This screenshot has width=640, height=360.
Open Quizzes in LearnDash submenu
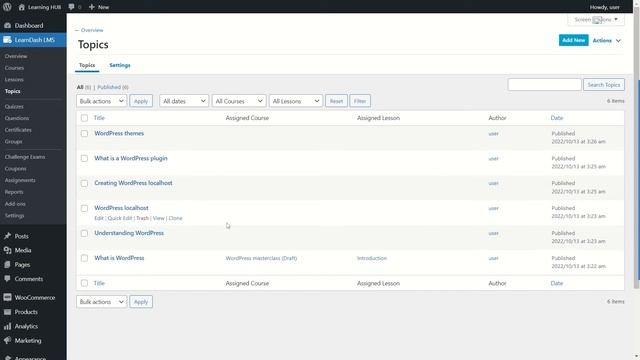tap(14, 107)
